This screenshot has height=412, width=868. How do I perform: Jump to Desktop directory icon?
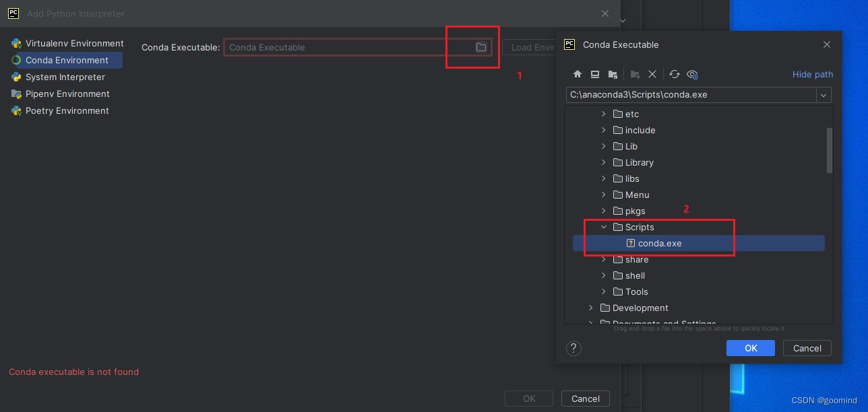595,74
